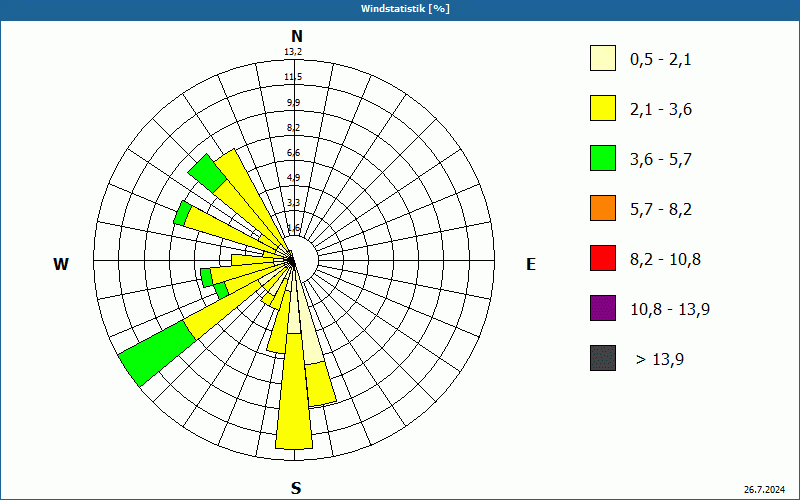The image size is (800, 500).
Task: Click the W compass label
Action: (61, 264)
